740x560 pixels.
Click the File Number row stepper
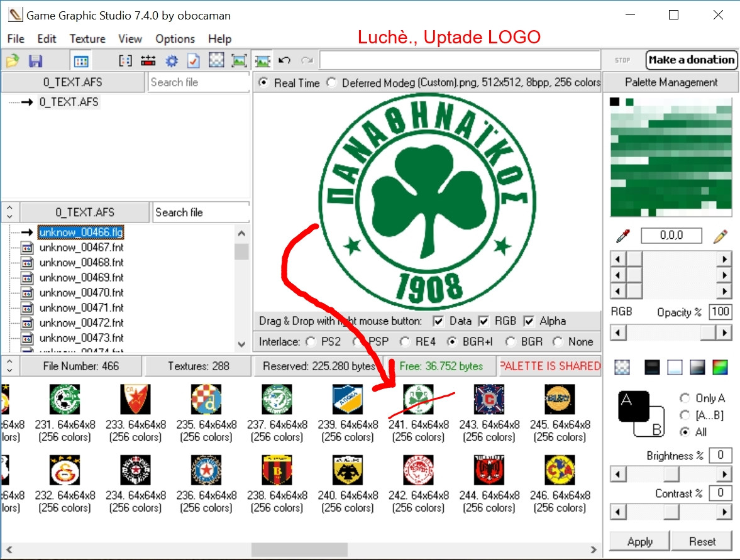(x=10, y=366)
